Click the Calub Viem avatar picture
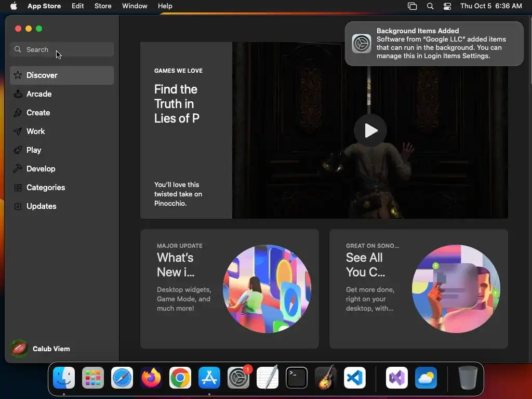532x399 pixels. pos(19,349)
